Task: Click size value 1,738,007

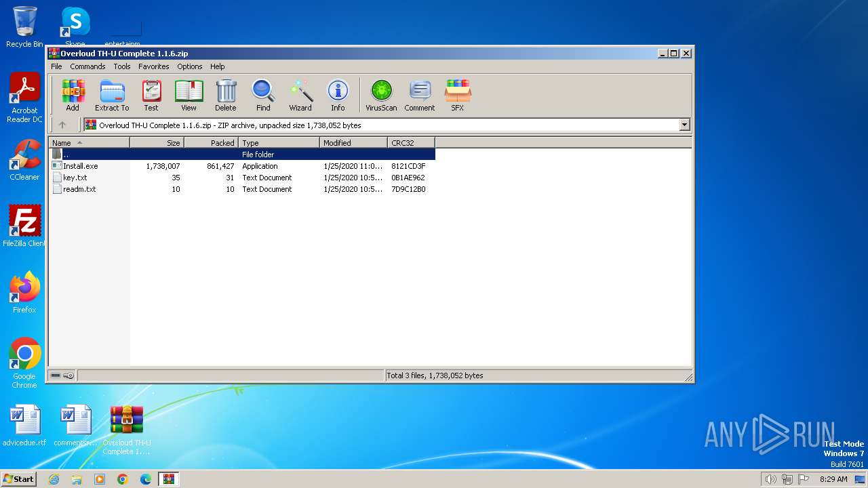Action: [x=163, y=166]
